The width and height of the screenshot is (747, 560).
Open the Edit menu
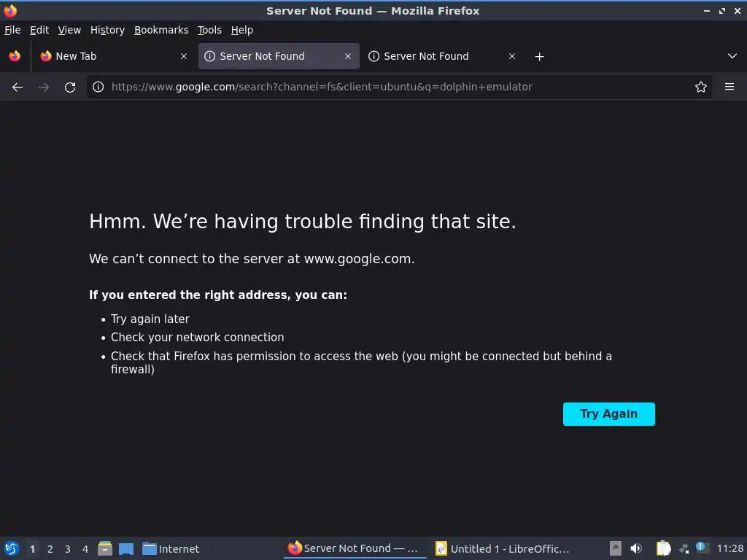click(x=39, y=30)
